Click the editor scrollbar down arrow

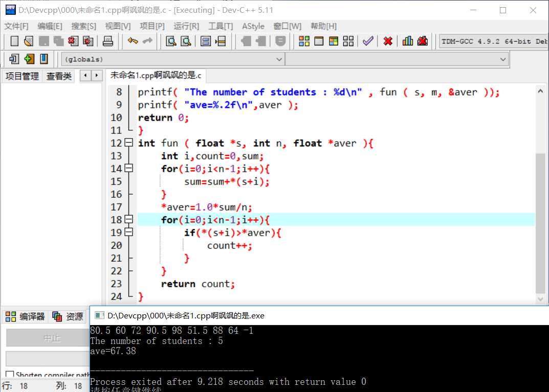click(540, 299)
